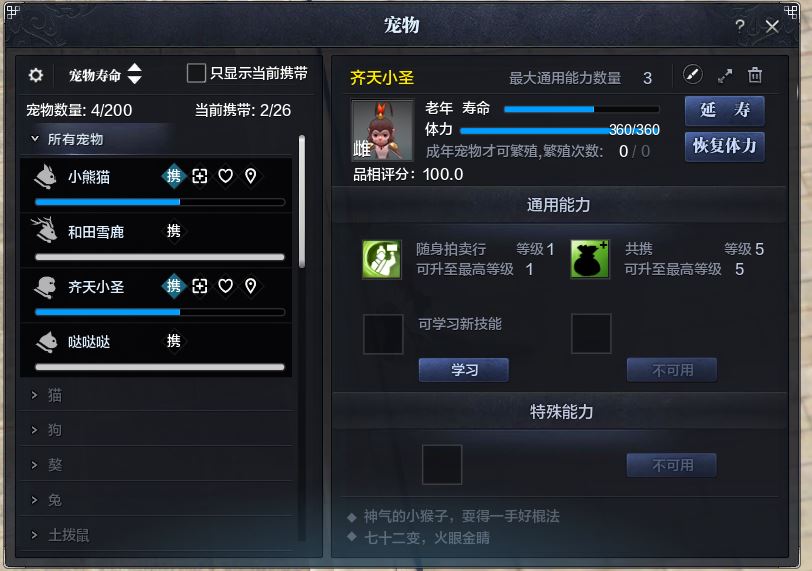
Task: Click the expand arrows icon
Action: tap(725, 76)
